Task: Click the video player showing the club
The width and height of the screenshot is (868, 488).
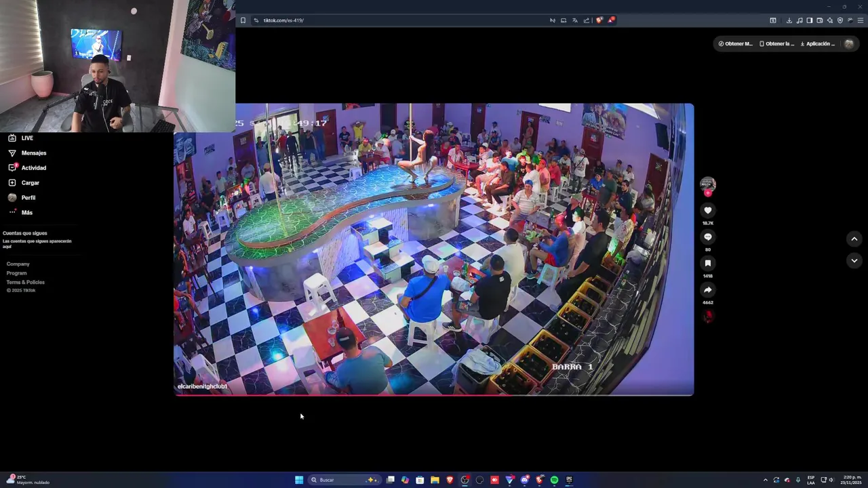Action: click(434, 249)
